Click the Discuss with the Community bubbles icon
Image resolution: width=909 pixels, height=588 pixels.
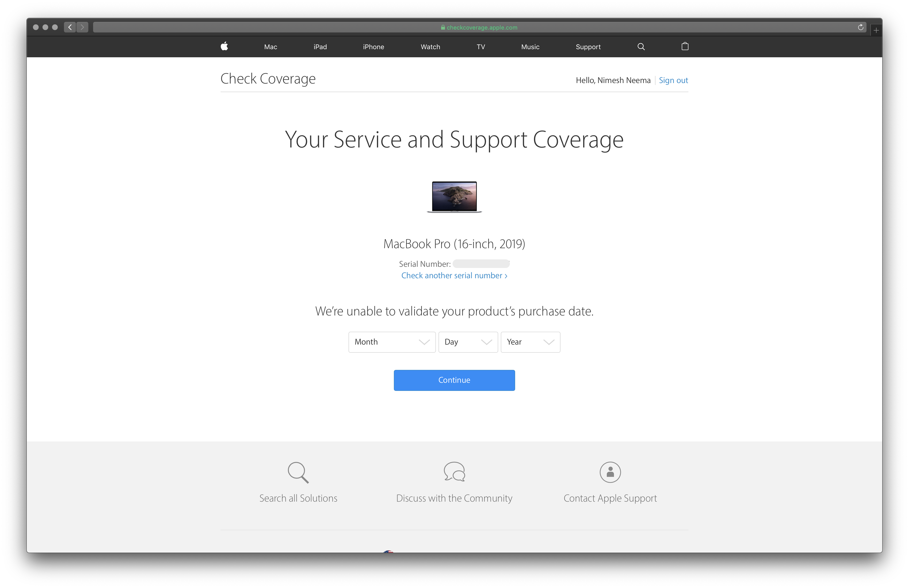(454, 472)
